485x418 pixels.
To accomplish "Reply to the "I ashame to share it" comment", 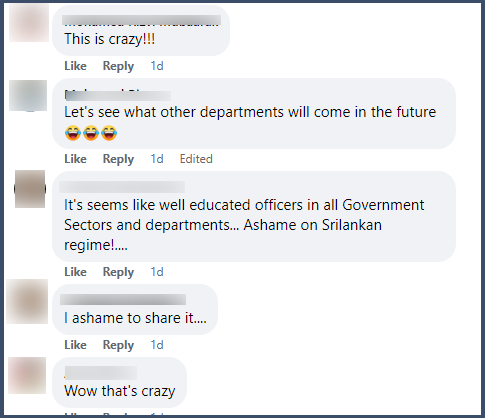I will coord(118,345).
